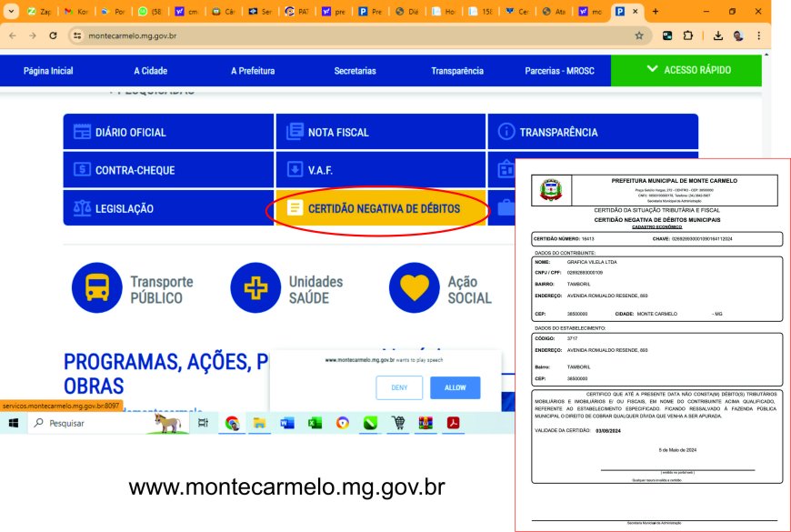
Task: Click the municipal coat of arms in certificate
Action: [x=551, y=190]
